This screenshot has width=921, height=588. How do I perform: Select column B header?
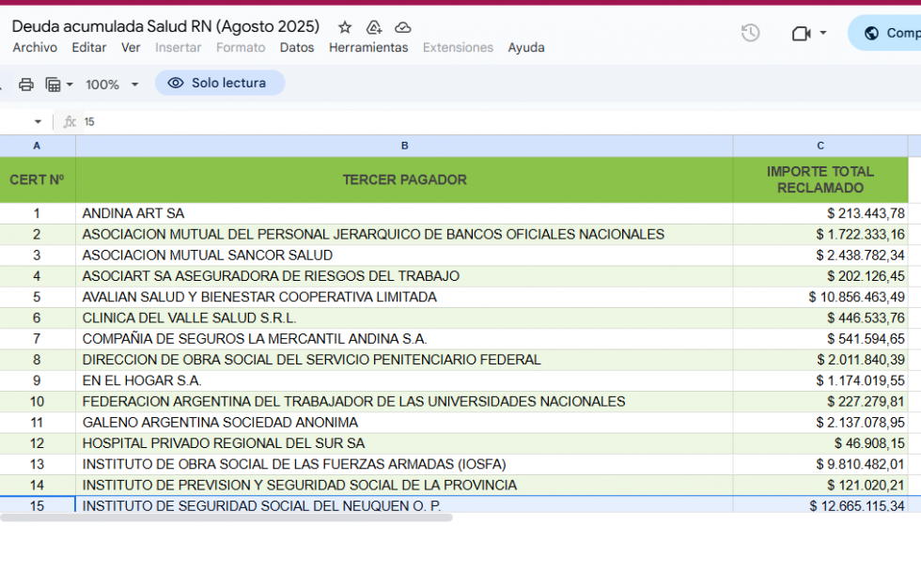(x=404, y=146)
